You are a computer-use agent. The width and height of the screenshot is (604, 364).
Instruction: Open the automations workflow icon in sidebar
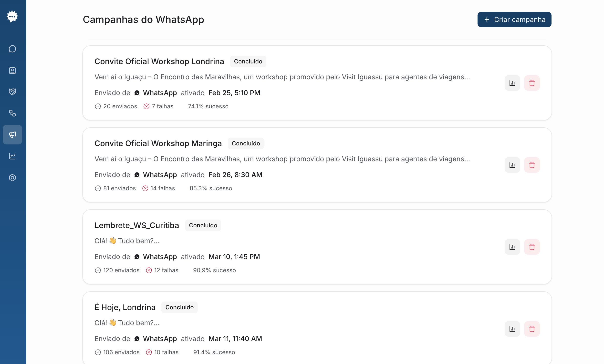[12, 113]
